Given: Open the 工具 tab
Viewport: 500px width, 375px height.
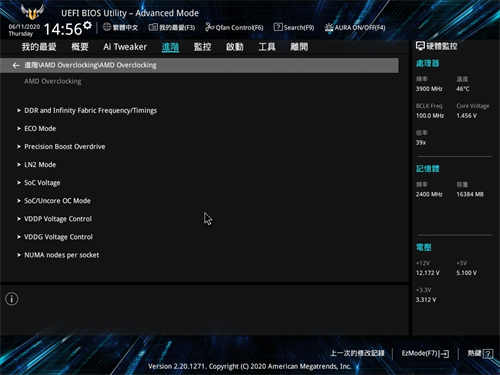Looking at the screenshot, I should tap(267, 47).
